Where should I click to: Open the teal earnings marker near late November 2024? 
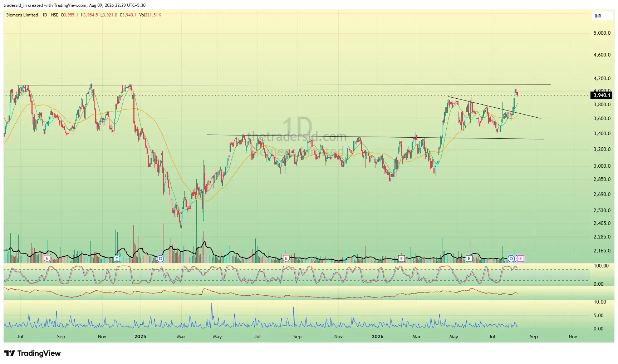pos(117,258)
